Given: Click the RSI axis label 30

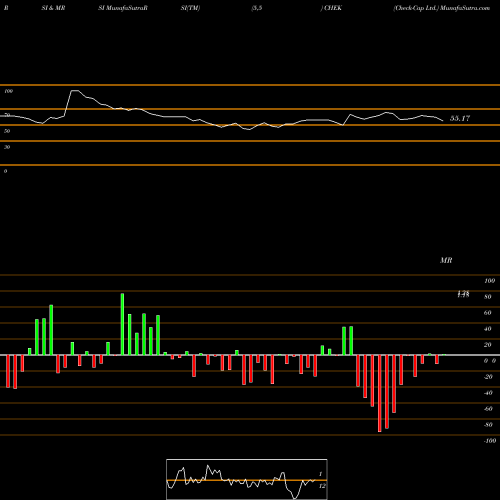Looking at the screenshot, I should (x=7, y=147).
